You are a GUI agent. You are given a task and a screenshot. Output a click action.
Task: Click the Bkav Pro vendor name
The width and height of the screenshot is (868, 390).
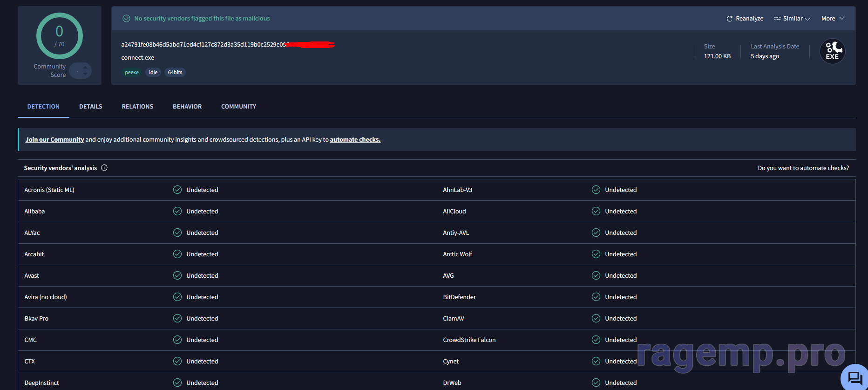click(x=36, y=319)
